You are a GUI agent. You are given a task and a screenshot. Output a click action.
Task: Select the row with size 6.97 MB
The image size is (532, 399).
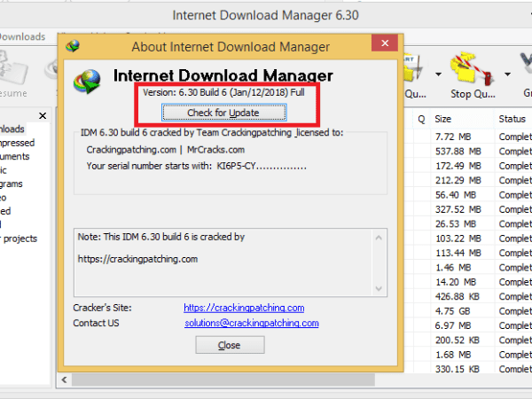pyautogui.click(x=468, y=325)
